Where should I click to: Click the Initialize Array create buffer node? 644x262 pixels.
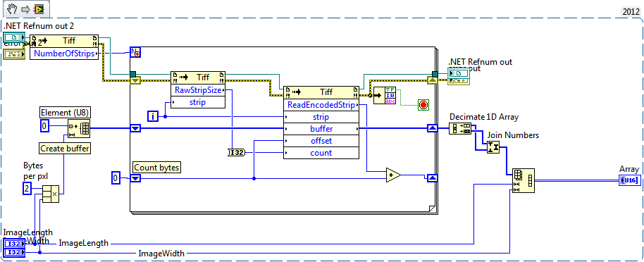(79, 128)
